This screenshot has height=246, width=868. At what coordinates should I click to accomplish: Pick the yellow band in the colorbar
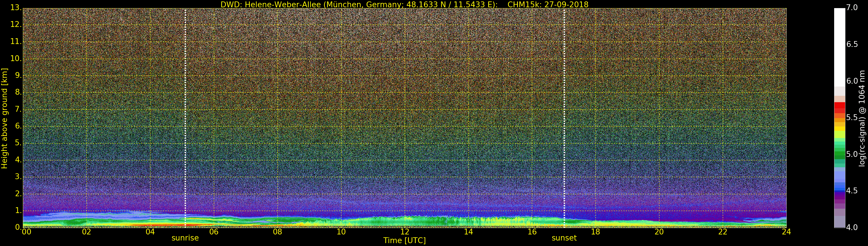[x=839, y=128]
